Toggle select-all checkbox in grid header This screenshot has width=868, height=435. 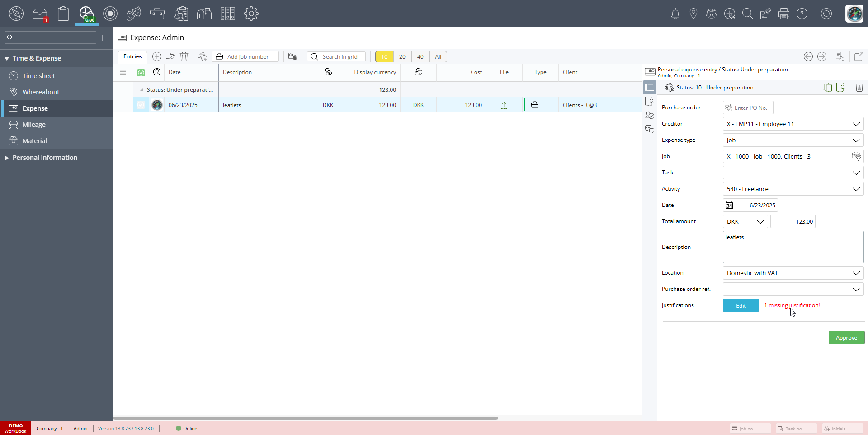pyautogui.click(x=141, y=72)
